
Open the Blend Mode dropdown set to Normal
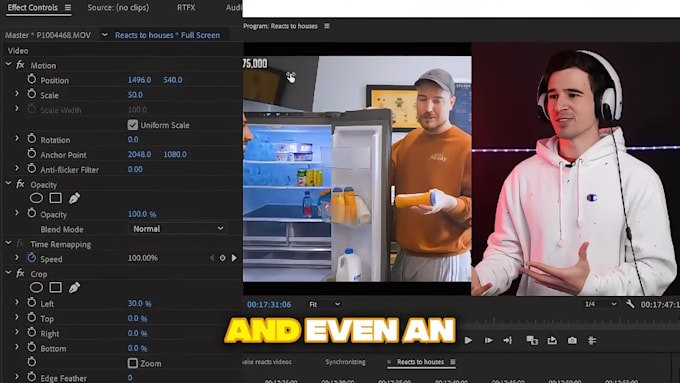click(x=177, y=229)
